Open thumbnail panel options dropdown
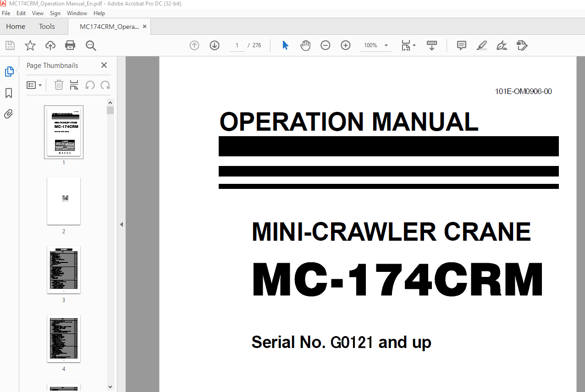 pos(34,85)
